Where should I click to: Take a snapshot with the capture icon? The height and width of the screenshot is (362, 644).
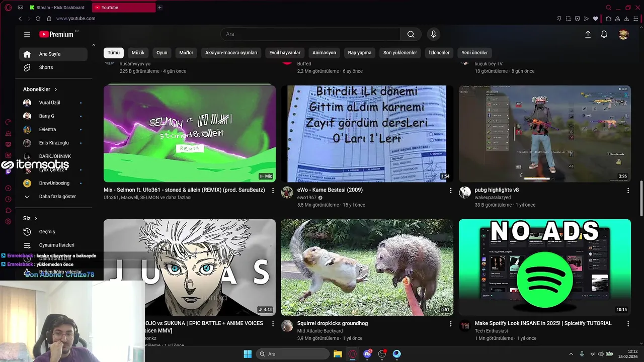(x=568, y=19)
